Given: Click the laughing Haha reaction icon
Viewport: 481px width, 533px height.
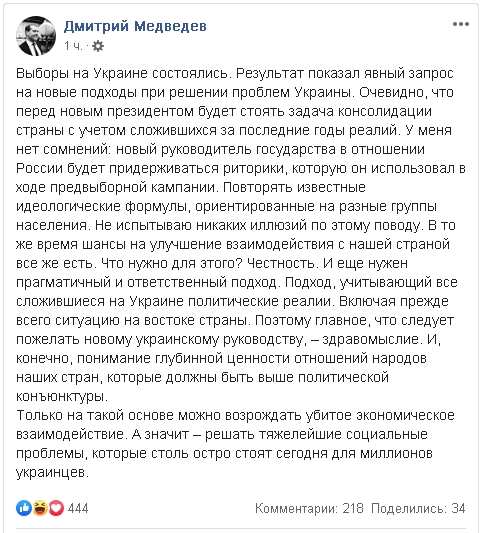Looking at the screenshot, I should pyautogui.click(x=40, y=508).
